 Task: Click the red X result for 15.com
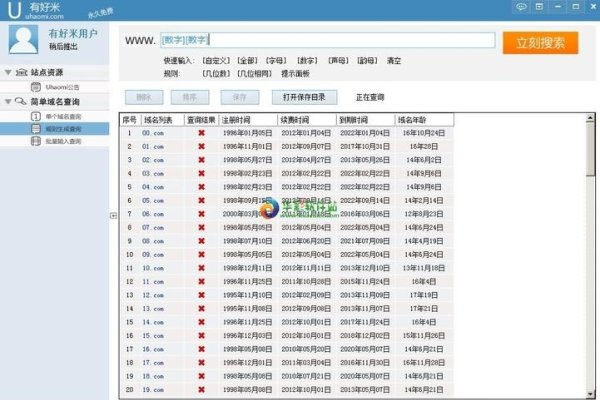(201, 335)
